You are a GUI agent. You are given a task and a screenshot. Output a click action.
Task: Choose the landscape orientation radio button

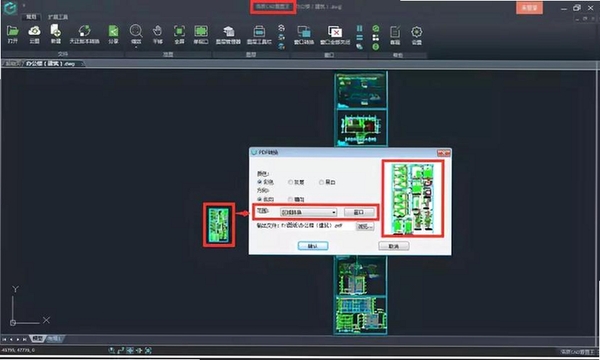pos(296,199)
